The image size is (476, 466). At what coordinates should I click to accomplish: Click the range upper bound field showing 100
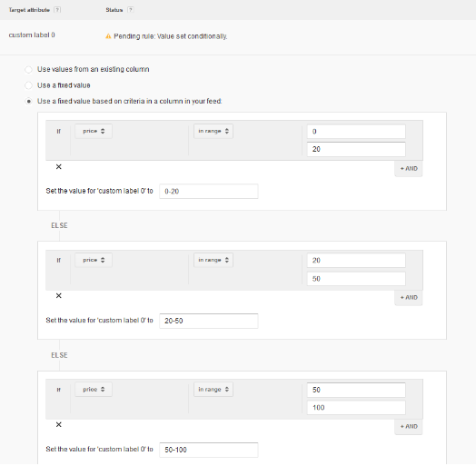(356, 407)
